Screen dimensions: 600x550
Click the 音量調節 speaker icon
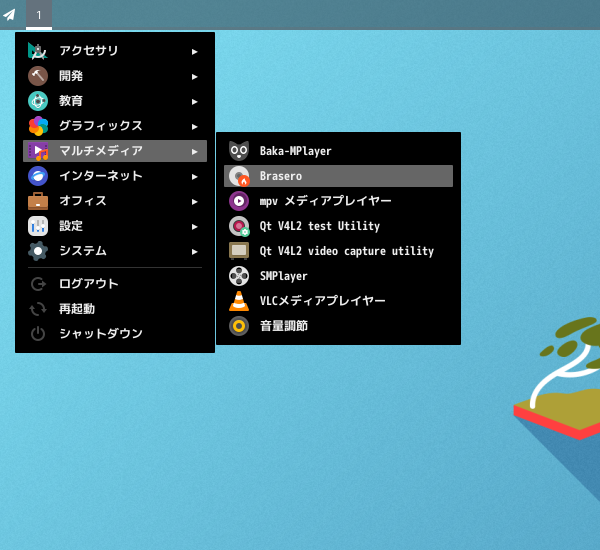(x=239, y=326)
